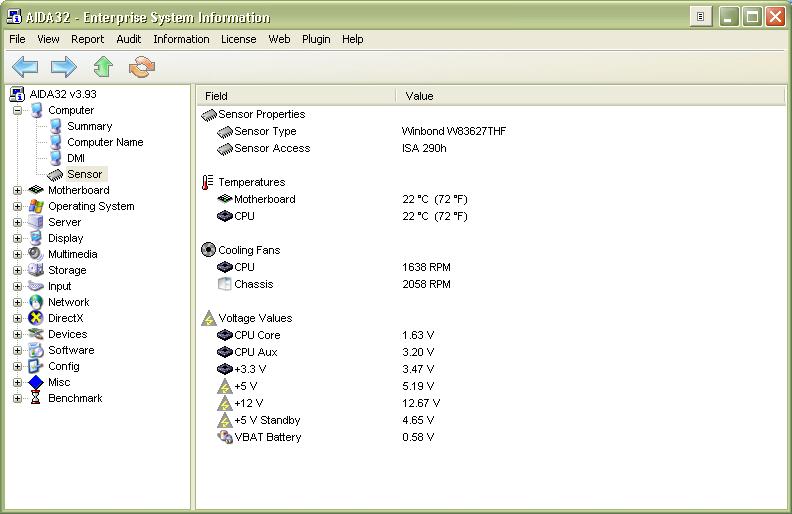Select the AIDA32 v3.93 root node
Screen dimensions: 792x514
pyautogui.click(x=63, y=94)
